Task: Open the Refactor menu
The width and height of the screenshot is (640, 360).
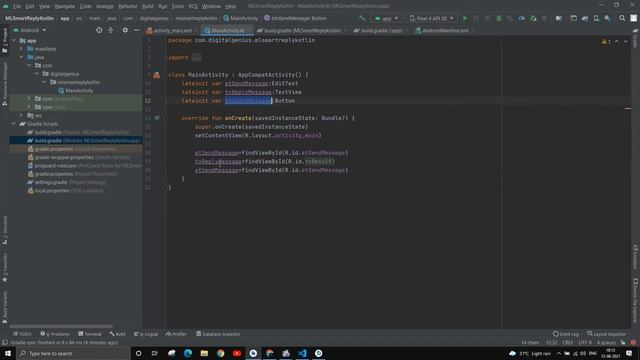Action: tap(128, 6)
